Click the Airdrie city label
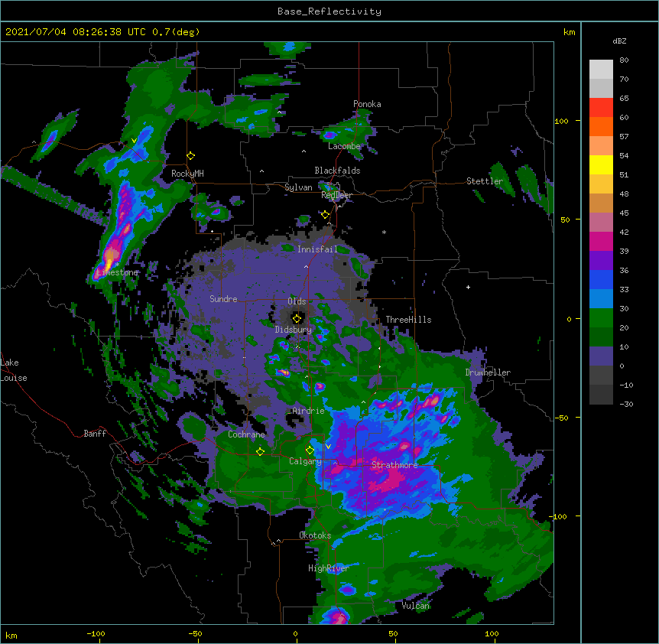 [309, 411]
